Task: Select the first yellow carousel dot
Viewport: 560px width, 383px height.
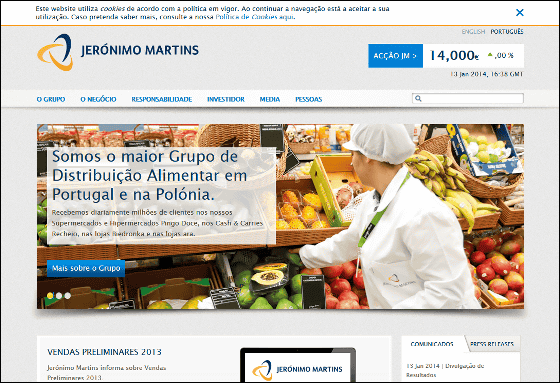Action: tap(50, 295)
